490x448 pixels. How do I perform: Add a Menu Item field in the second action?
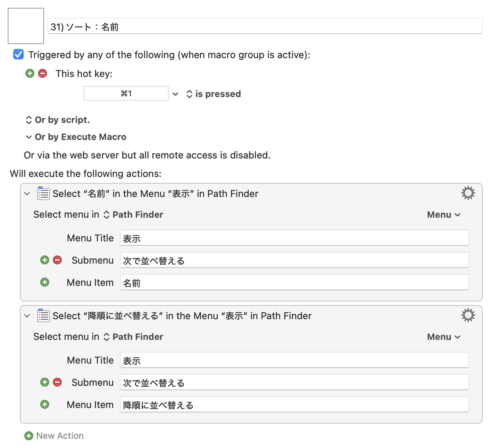(45, 404)
